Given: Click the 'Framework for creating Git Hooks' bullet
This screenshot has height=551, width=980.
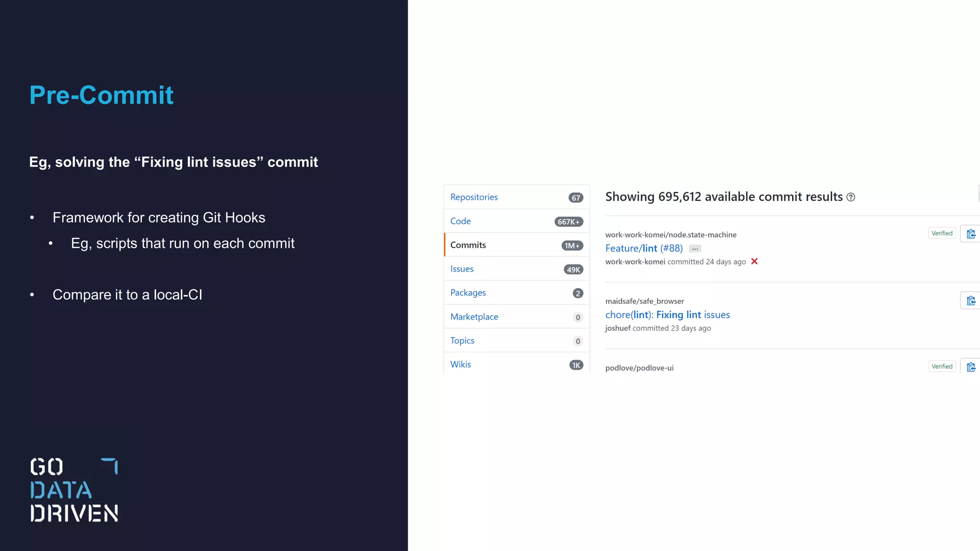Looking at the screenshot, I should [159, 217].
